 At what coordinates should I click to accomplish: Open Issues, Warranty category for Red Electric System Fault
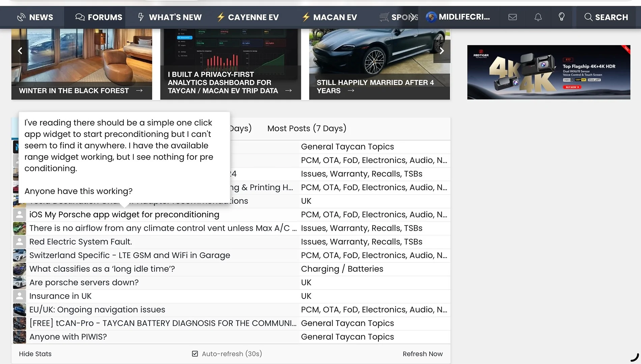click(362, 242)
